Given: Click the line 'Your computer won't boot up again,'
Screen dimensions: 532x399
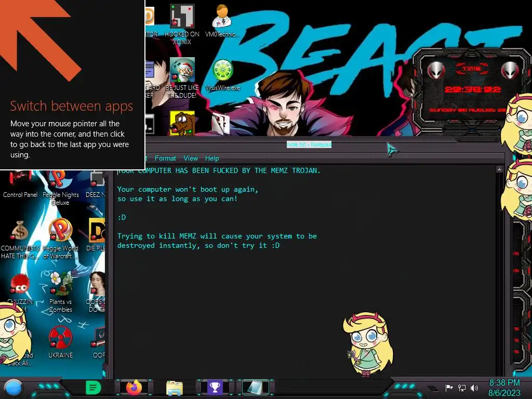Looking at the screenshot, I should click(x=188, y=189).
